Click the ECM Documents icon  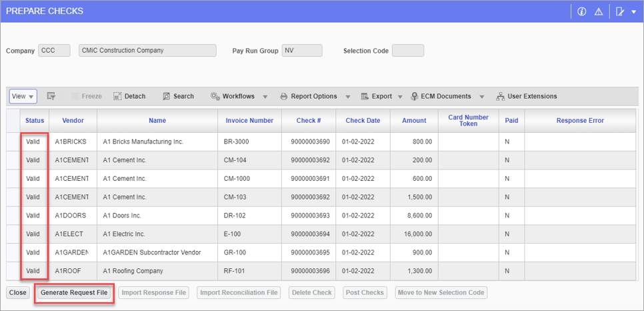[x=414, y=96]
